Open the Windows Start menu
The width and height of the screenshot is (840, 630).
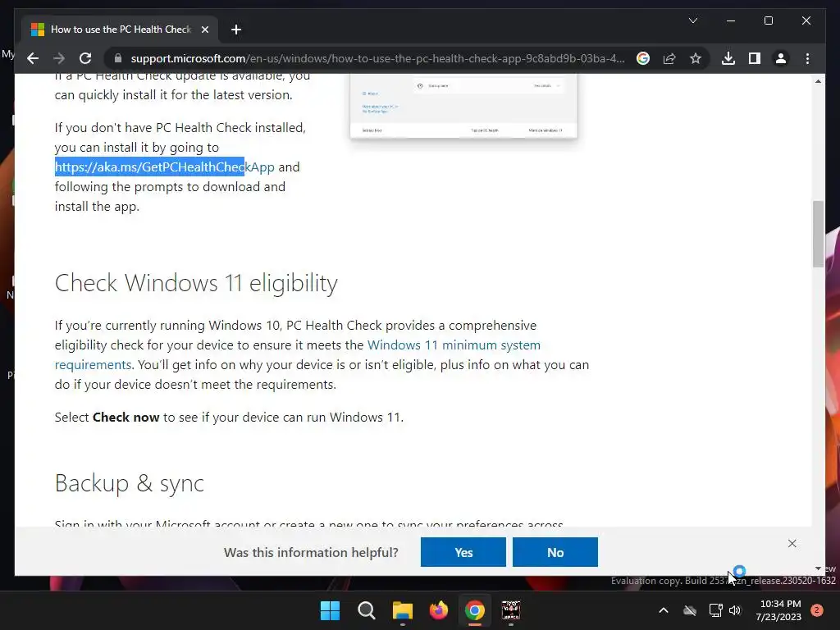(x=330, y=610)
